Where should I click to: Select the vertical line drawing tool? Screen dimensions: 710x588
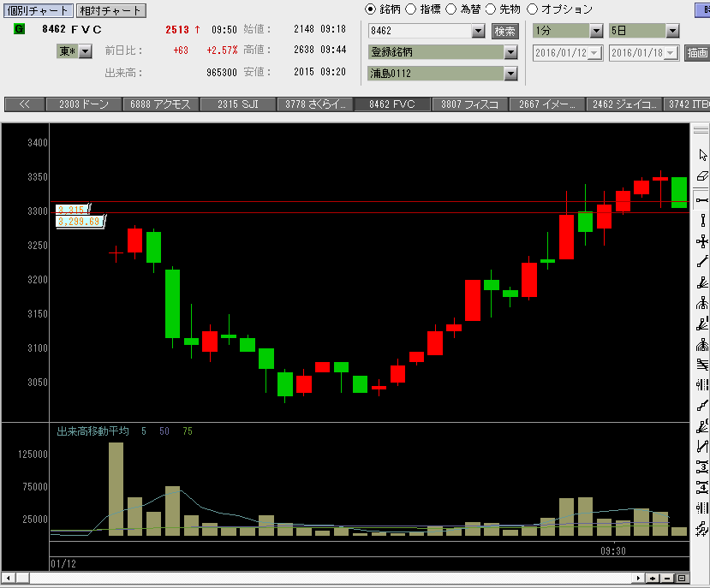(702, 221)
